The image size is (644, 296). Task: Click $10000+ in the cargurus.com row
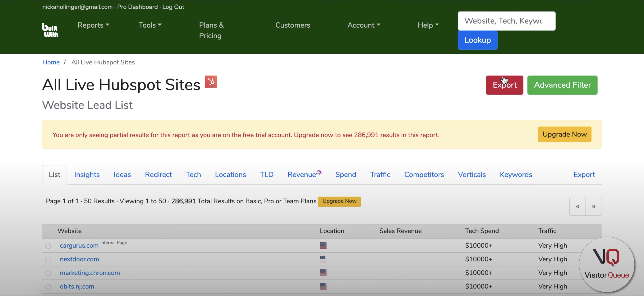pyautogui.click(x=479, y=246)
